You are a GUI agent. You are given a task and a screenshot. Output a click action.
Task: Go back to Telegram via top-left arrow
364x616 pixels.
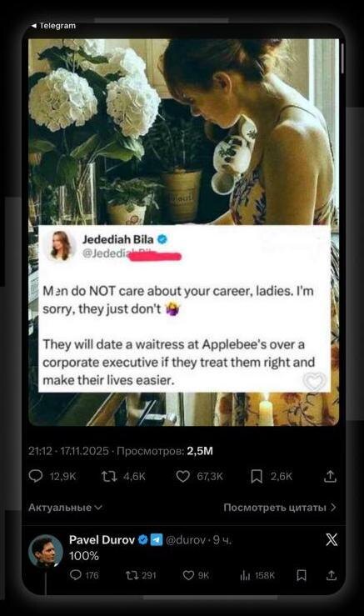pyautogui.click(x=53, y=26)
